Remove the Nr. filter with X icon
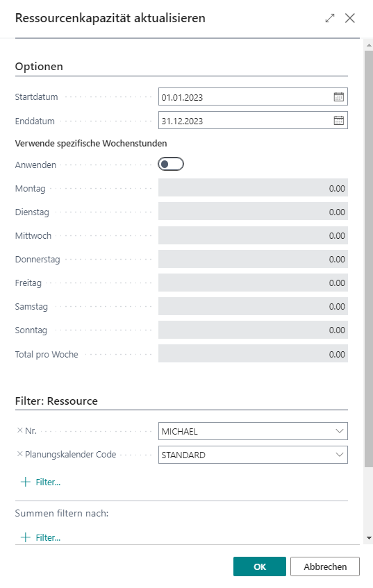373x588 pixels. [x=20, y=430]
